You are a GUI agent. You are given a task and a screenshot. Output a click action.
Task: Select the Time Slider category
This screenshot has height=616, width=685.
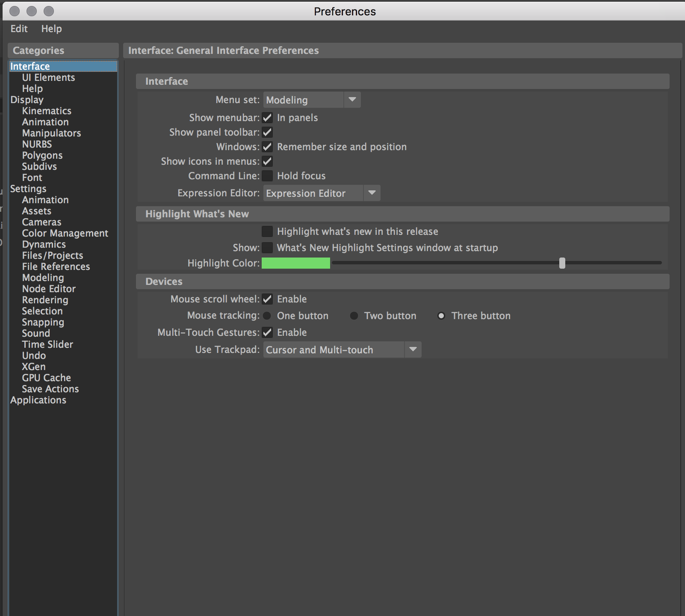click(47, 344)
